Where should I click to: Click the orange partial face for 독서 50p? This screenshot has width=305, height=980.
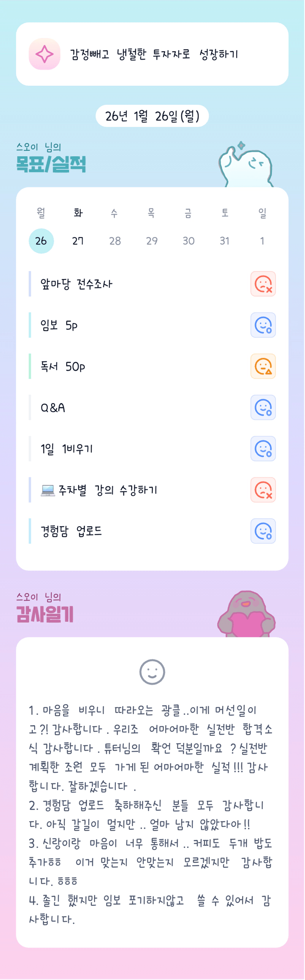click(x=263, y=366)
